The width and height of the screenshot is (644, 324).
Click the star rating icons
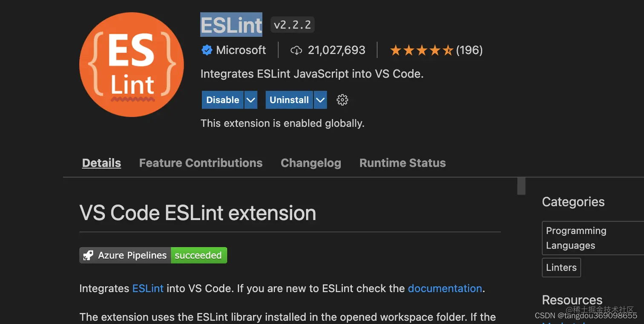click(x=421, y=51)
